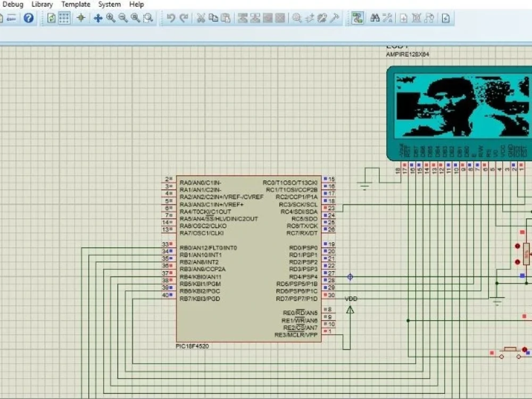Toggle the center-at-cursor tool
The image size is (532, 399).
click(80, 18)
